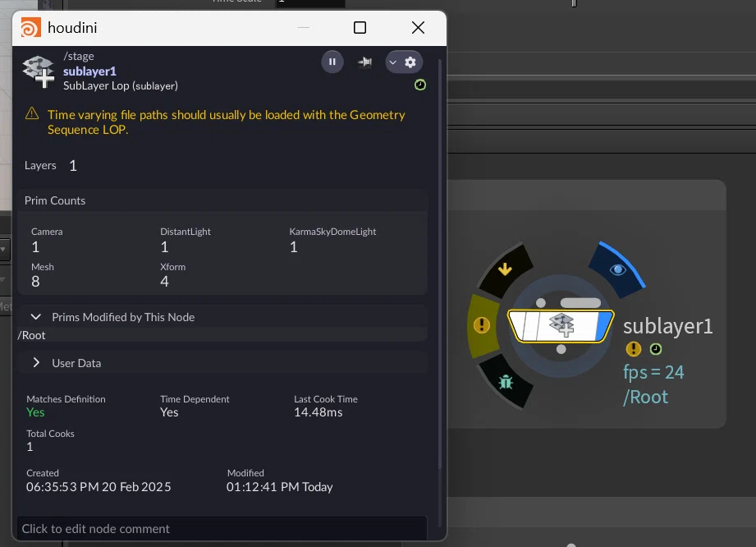Click the output connector dot below the node
Image resolution: width=756 pixels, height=547 pixels.
pyautogui.click(x=561, y=349)
